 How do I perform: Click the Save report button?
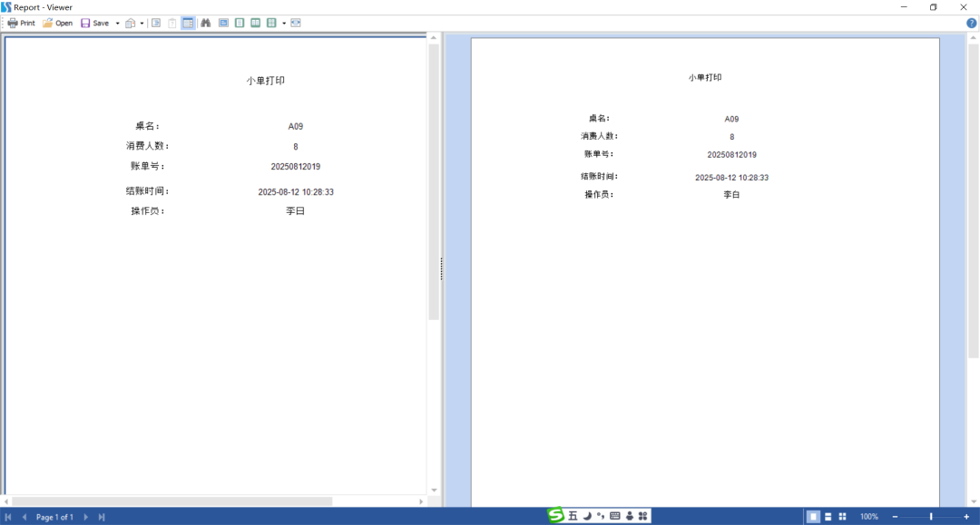coord(94,23)
